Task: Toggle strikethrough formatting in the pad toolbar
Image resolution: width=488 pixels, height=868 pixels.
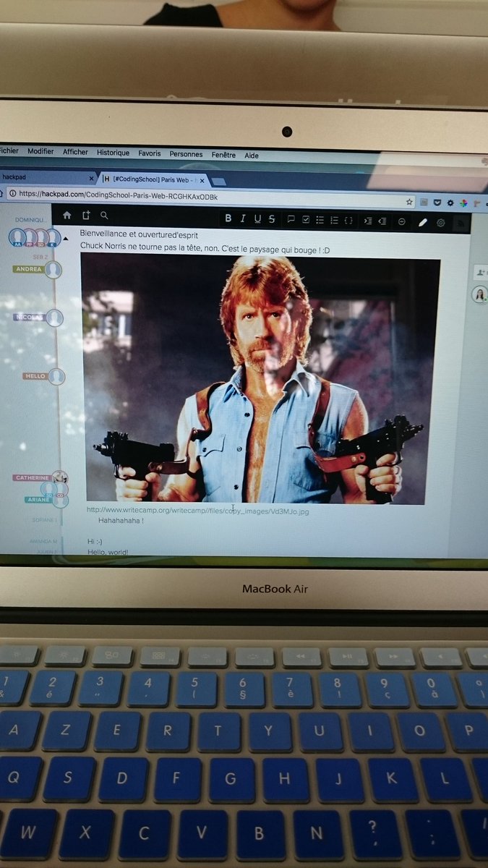Action: click(272, 219)
